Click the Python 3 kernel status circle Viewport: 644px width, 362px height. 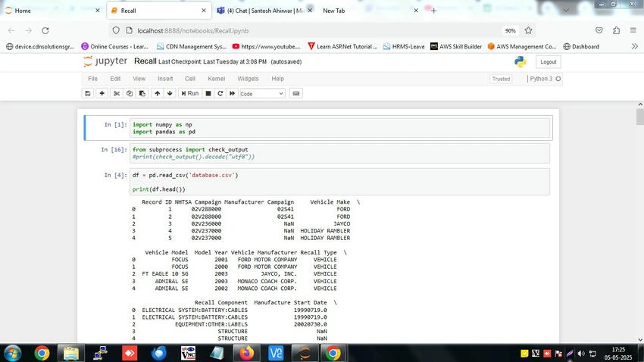[558, 79]
